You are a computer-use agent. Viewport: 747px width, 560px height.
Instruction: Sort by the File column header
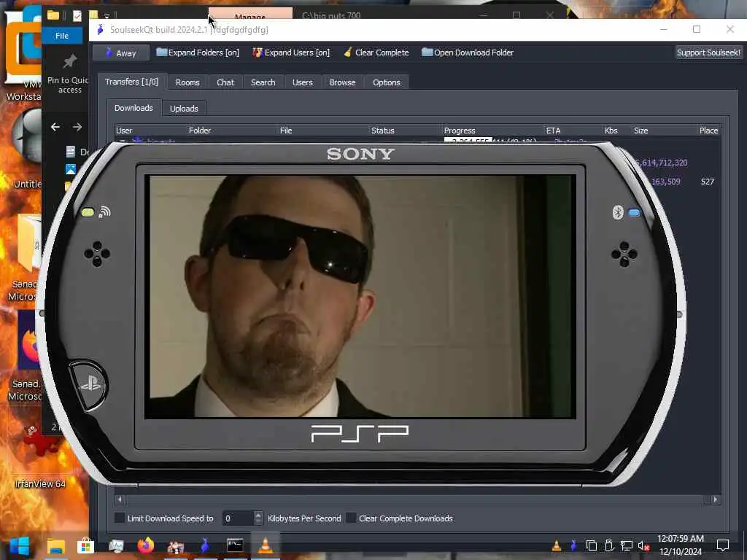coord(324,131)
